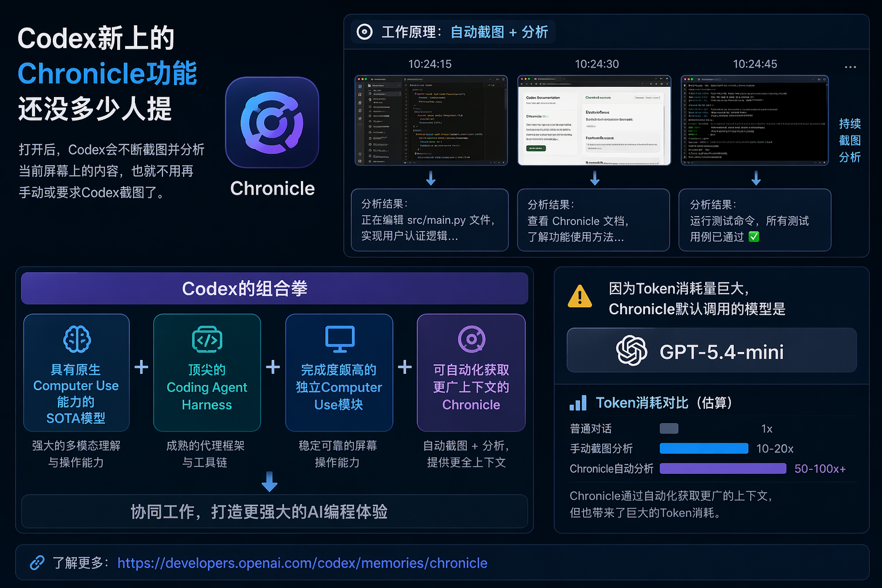Click the yellow warning triangle icon
882x588 pixels.
579,296
